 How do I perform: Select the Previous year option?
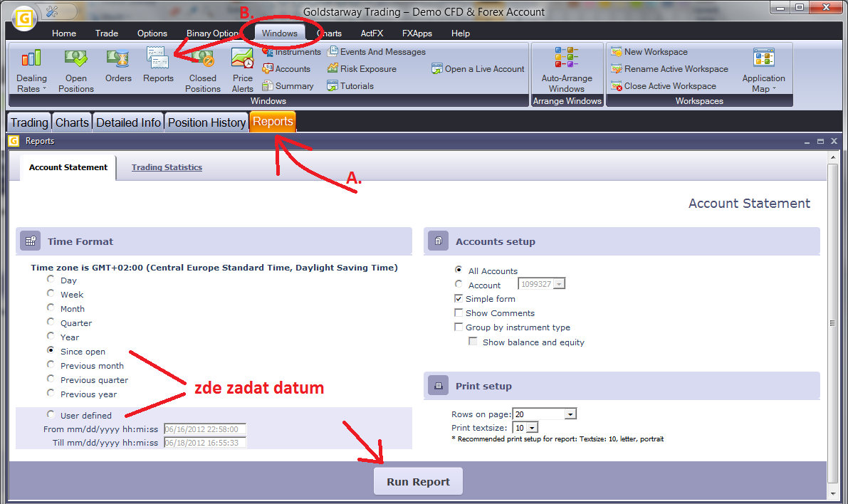(51, 393)
